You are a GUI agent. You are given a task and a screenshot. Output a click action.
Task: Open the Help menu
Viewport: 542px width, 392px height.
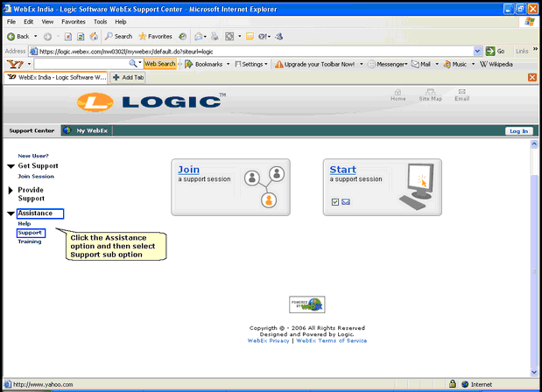121,22
